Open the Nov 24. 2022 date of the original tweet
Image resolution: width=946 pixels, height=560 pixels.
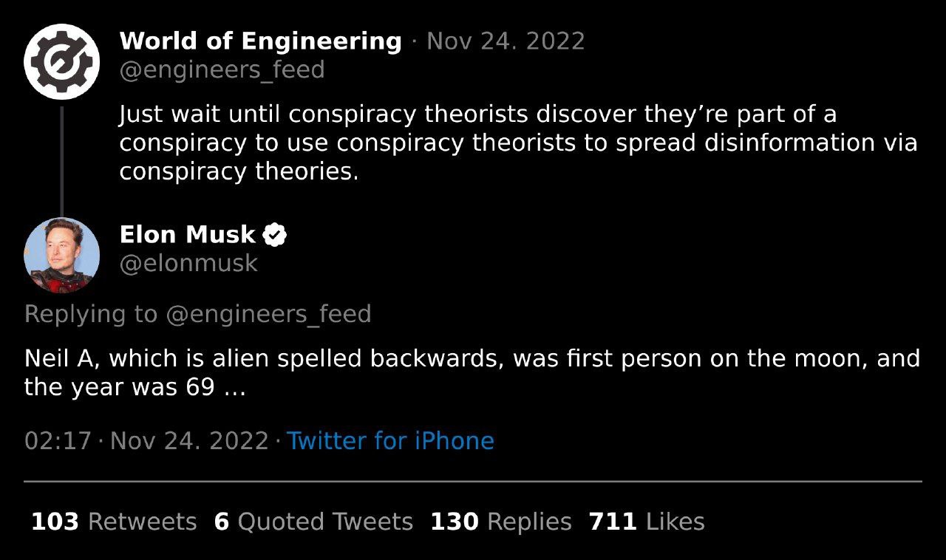click(506, 41)
